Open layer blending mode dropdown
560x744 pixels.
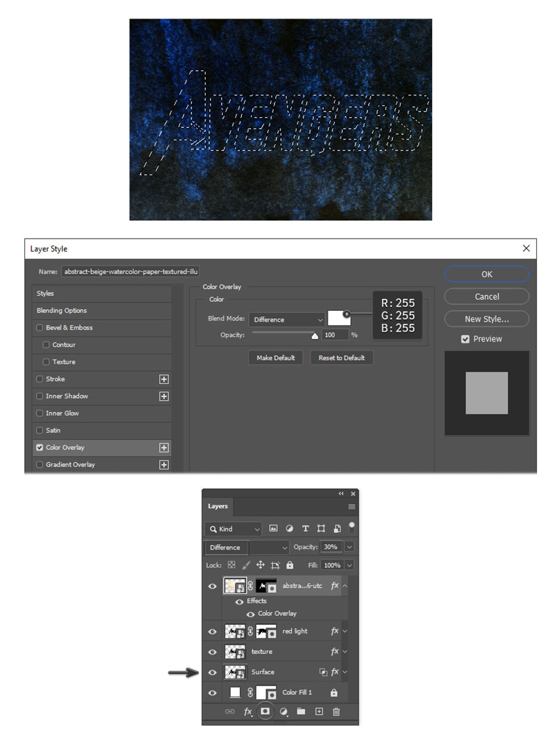(x=247, y=547)
